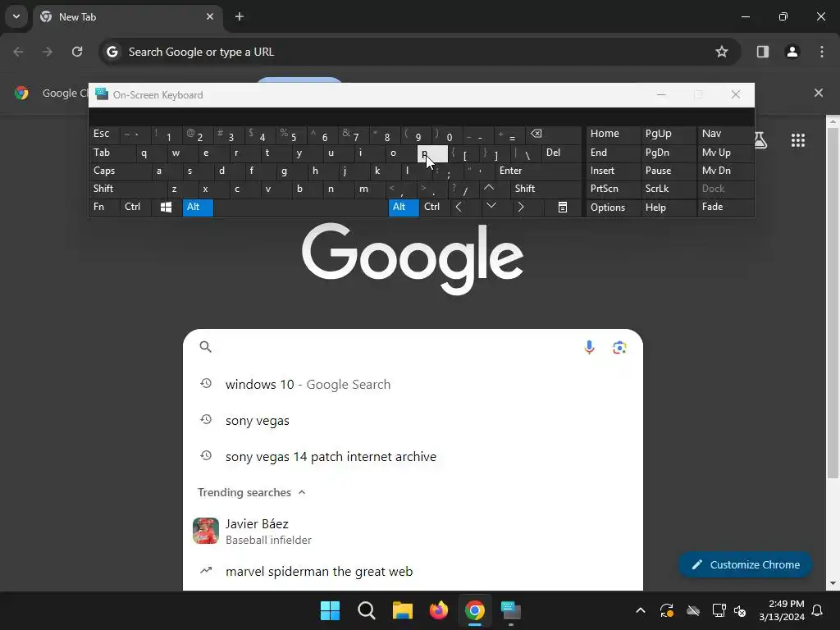Viewport: 840px width, 630px height.
Task: Click the up arrow key on keyboard
Action: tap(495, 189)
